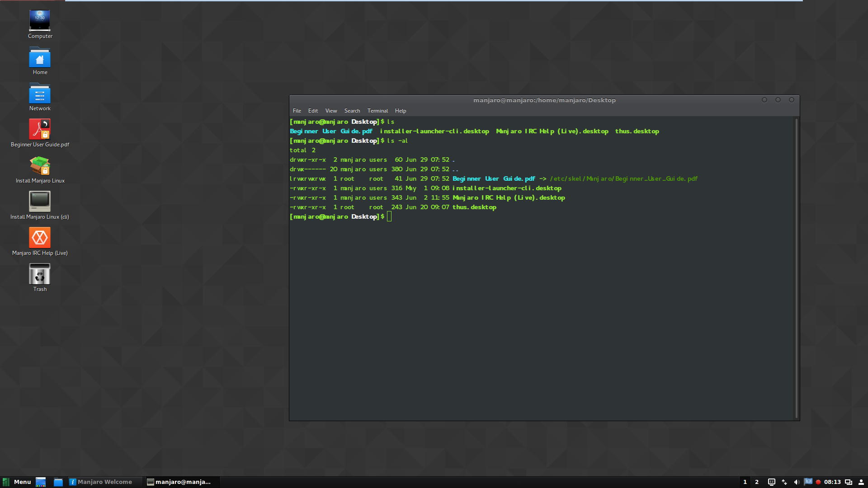This screenshot has height=488, width=868.
Task: Open the user account tray icon
Action: 861,482
